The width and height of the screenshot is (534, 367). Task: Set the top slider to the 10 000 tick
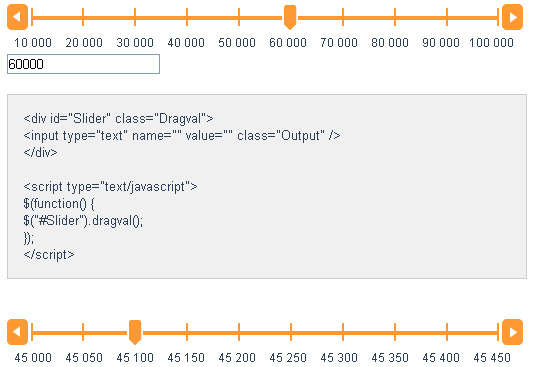point(32,17)
